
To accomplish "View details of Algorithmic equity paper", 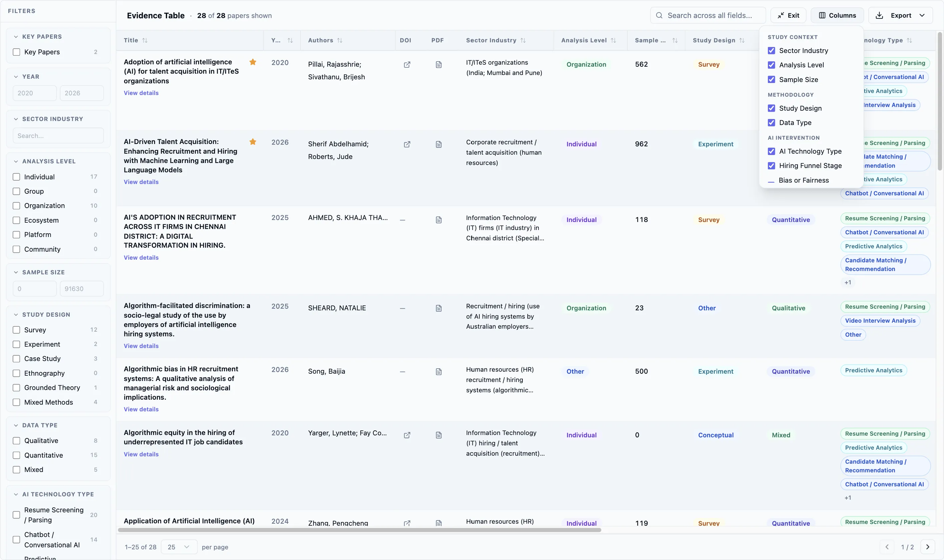I will [141, 454].
